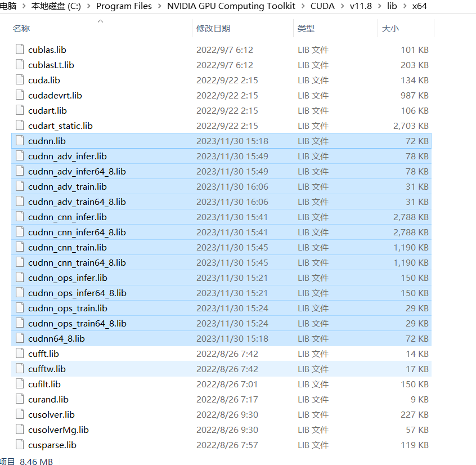Click the cudnn_cnn_infer.lib file icon
The width and height of the screenshot is (476, 465).
20,217
